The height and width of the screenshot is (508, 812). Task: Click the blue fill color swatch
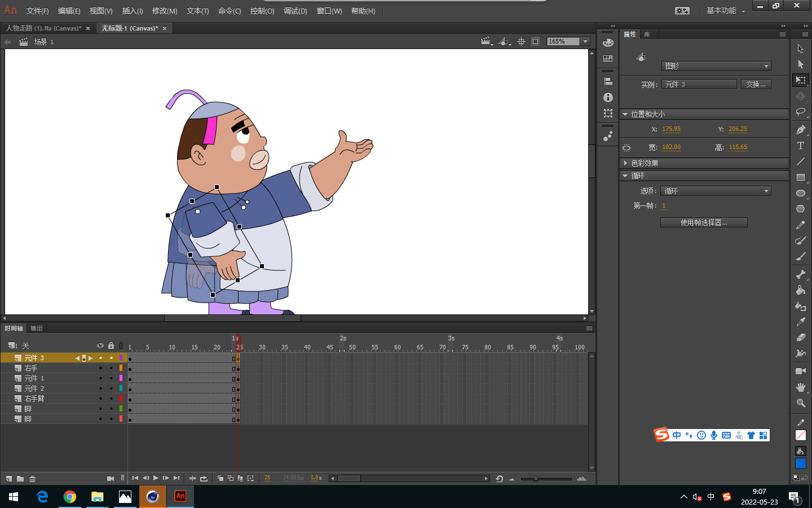(x=800, y=463)
